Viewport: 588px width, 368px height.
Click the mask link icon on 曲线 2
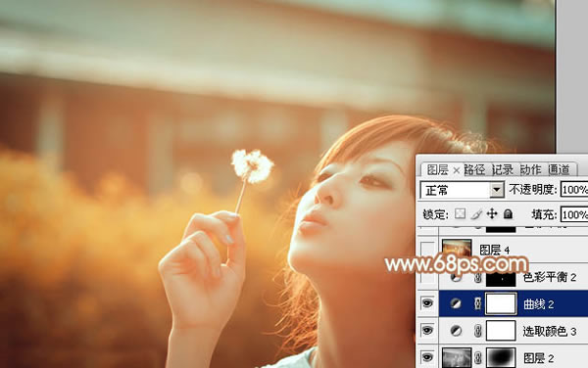tap(477, 303)
